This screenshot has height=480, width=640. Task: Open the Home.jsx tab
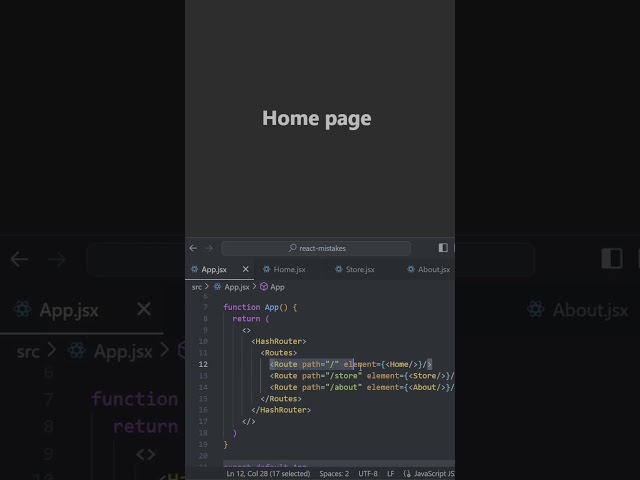289,269
